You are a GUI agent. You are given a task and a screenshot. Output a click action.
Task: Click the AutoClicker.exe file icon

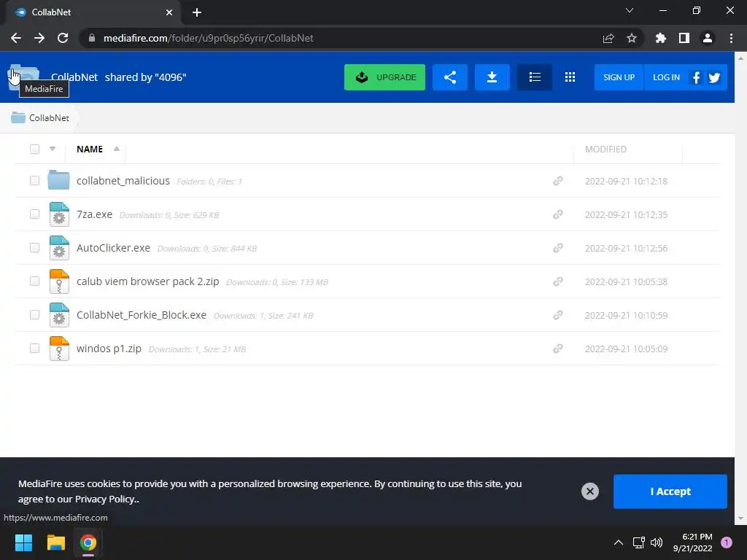click(x=59, y=248)
